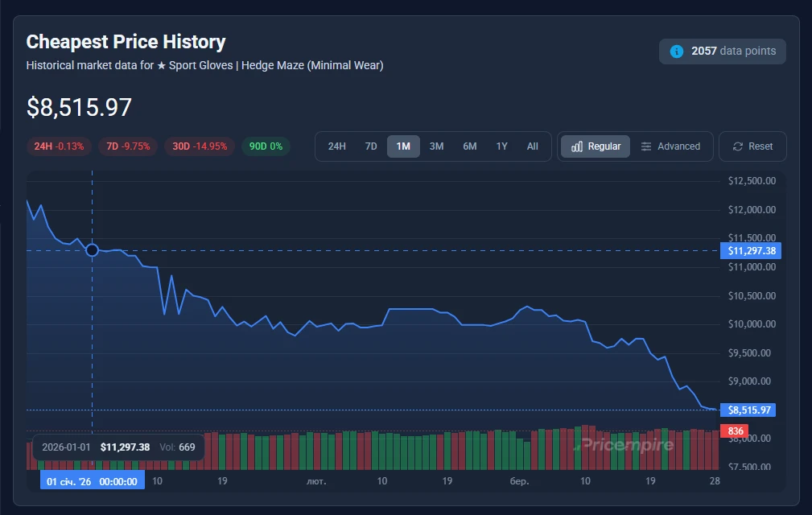Image resolution: width=812 pixels, height=515 pixels.
Task: Select the 1M time range
Action: 403,146
